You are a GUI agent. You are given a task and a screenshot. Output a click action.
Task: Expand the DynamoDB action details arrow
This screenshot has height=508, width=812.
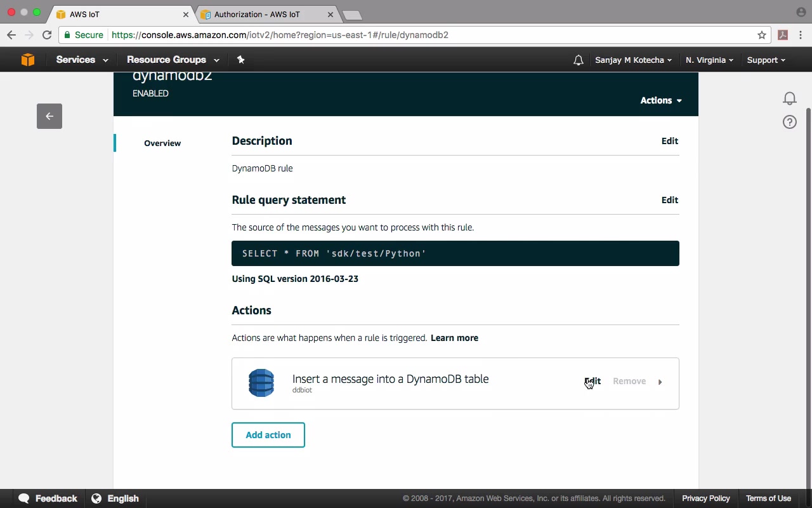pyautogui.click(x=660, y=382)
